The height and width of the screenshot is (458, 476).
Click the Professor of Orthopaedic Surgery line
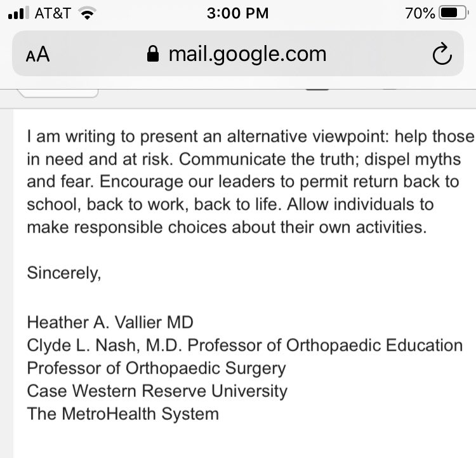click(x=156, y=368)
